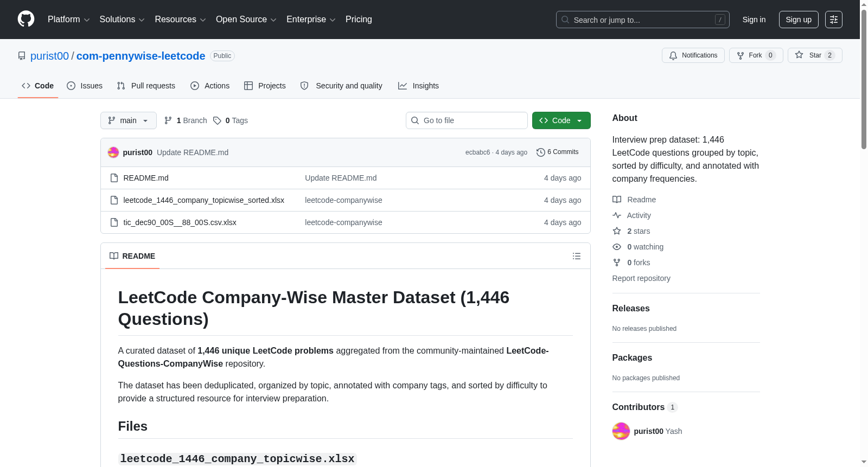Focus the Go to file field

(467, 120)
